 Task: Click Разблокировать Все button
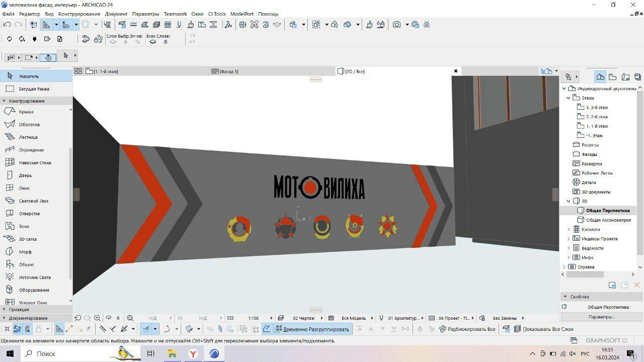coord(467,329)
